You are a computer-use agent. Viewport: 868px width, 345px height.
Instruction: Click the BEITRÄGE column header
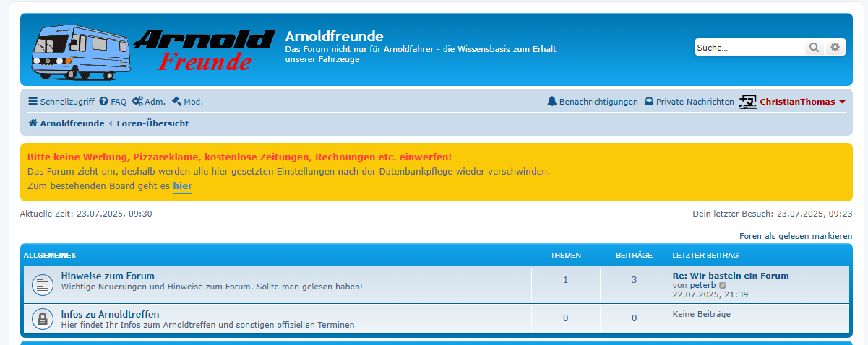click(x=635, y=256)
